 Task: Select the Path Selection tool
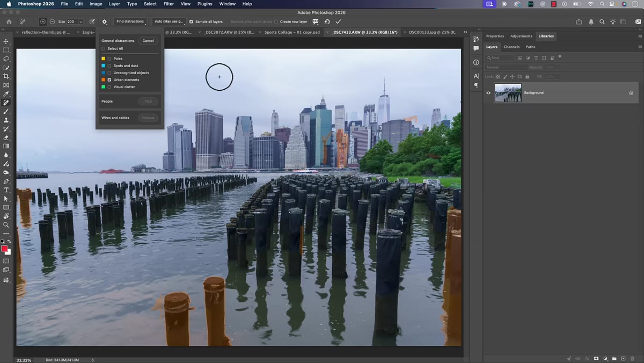click(x=6, y=199)
